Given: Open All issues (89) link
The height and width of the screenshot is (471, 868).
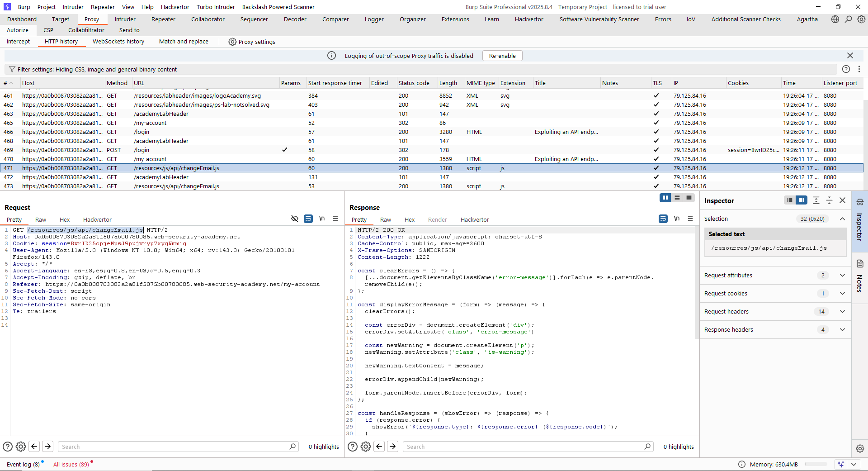Looking at the screenshot, I should [71, 464].
